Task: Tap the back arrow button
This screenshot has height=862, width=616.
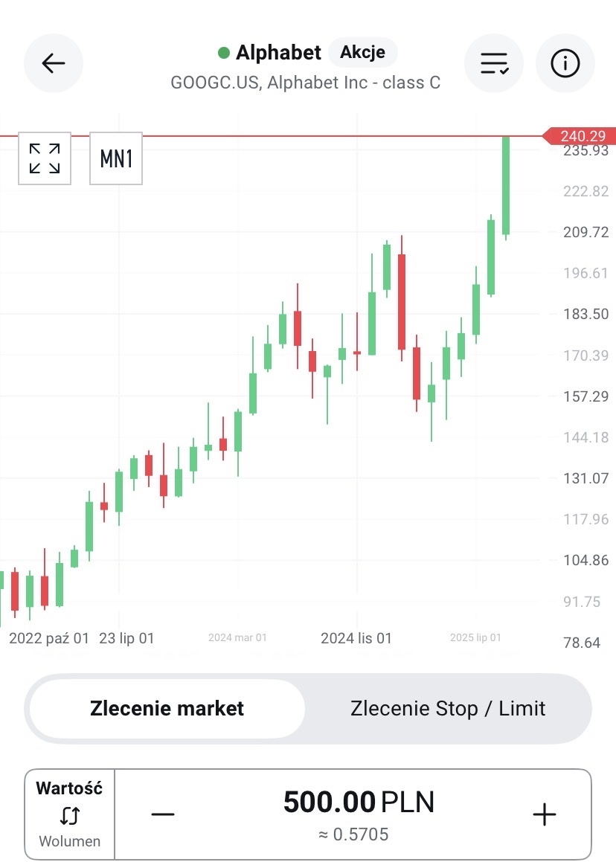Action: coord(54,63)
